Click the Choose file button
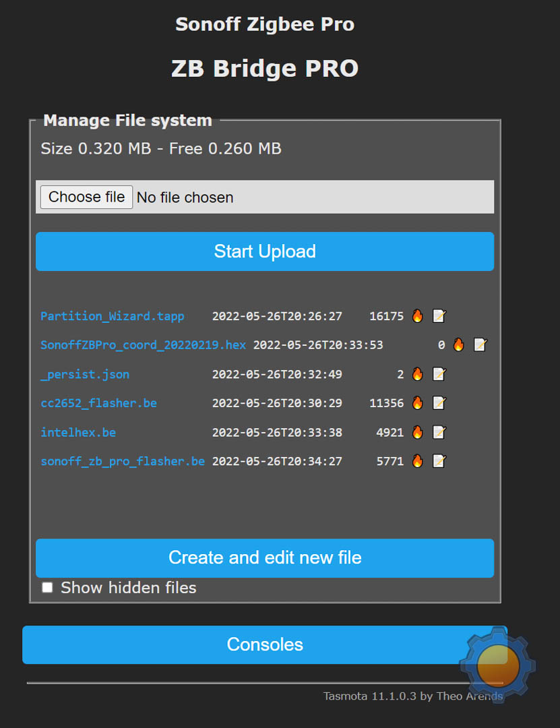The height and width of the screenshot is (728, 560). pos(86,197)
